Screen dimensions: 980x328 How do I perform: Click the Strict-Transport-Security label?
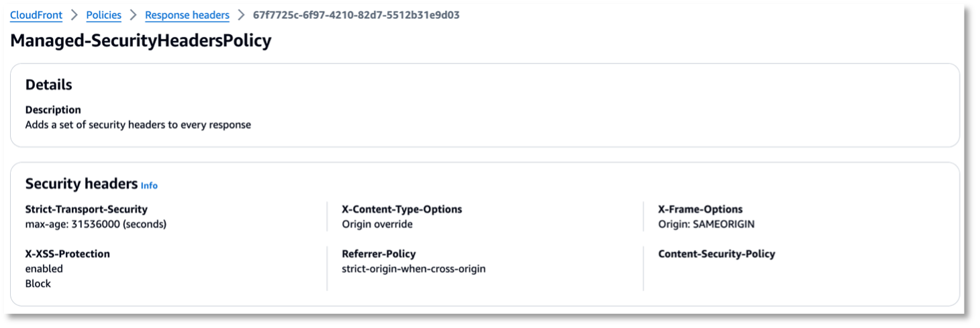86,209
